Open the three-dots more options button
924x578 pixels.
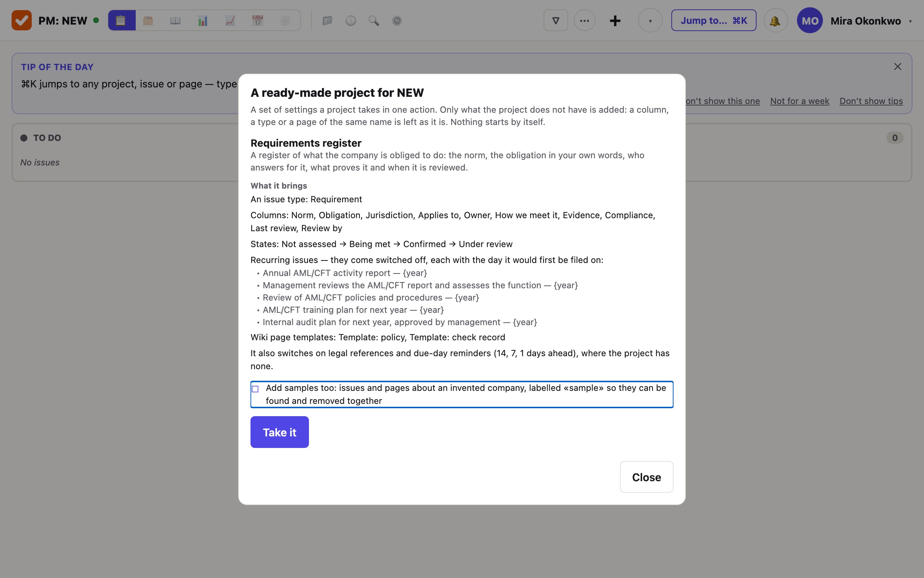[585, 21]
